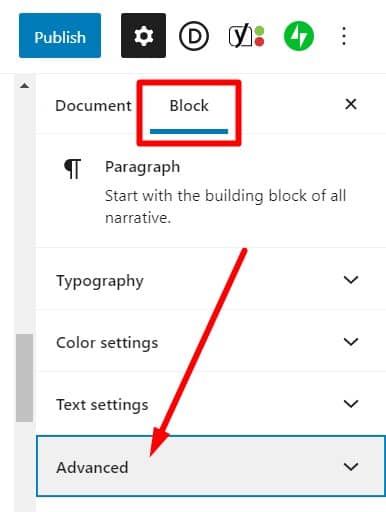Click the chevron beside Text settings
The image size is (386, 512).
(x=351, y=404)
